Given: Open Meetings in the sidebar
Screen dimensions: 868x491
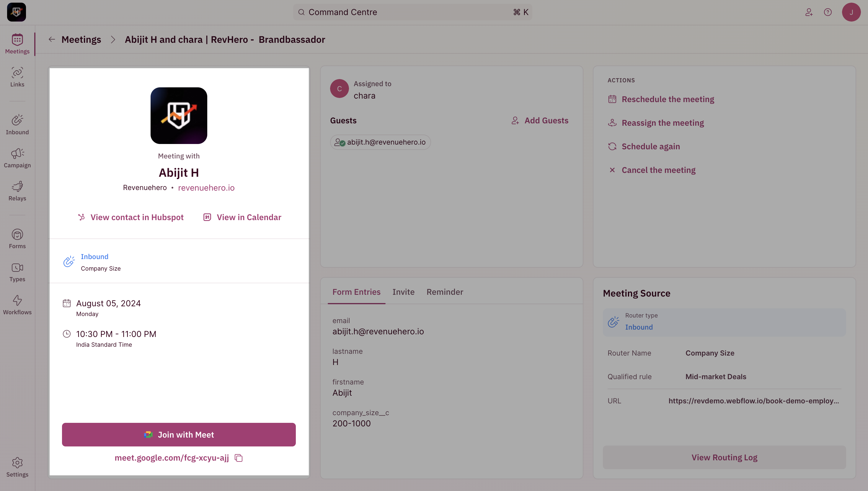Looking at the screenshot, I should click(17, 44).
